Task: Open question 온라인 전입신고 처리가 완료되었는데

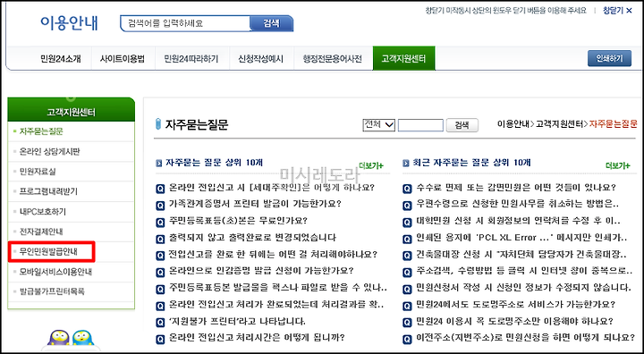Action: [x=276, y=305]
